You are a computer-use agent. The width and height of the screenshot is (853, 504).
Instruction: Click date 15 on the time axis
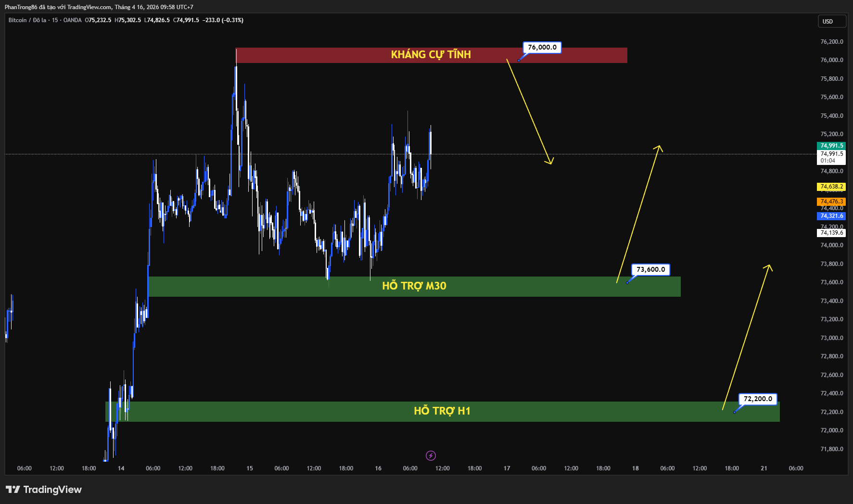point(250,468)
